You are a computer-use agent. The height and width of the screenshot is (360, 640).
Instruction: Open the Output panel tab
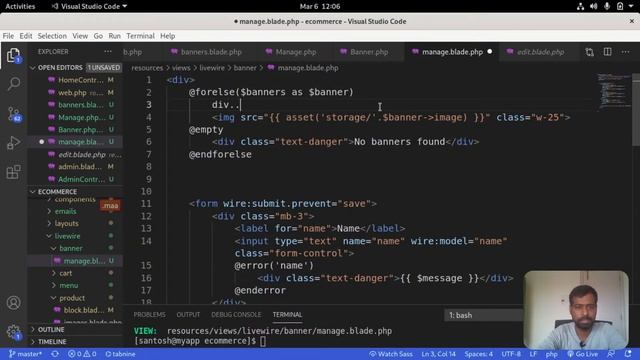[188, 315]
